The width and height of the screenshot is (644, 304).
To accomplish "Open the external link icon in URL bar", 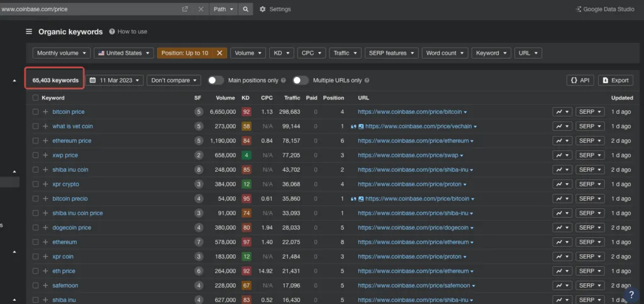I will tap(185, 9).
